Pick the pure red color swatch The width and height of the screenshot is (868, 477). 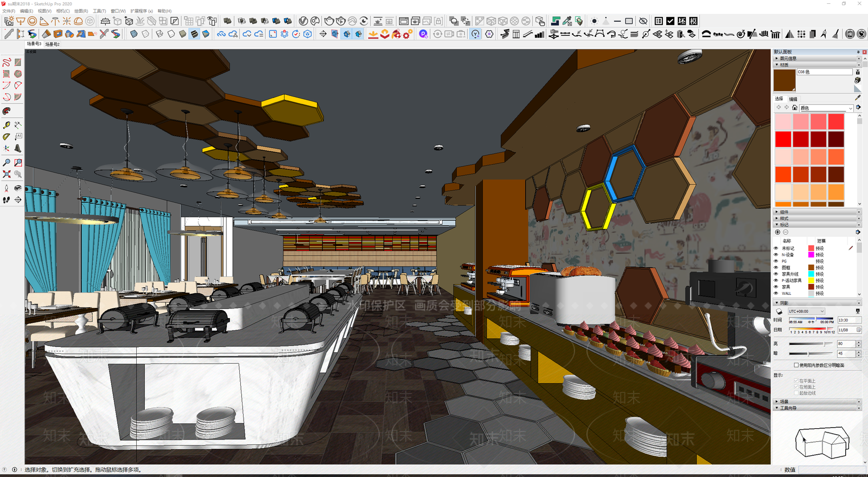(783, 139)
